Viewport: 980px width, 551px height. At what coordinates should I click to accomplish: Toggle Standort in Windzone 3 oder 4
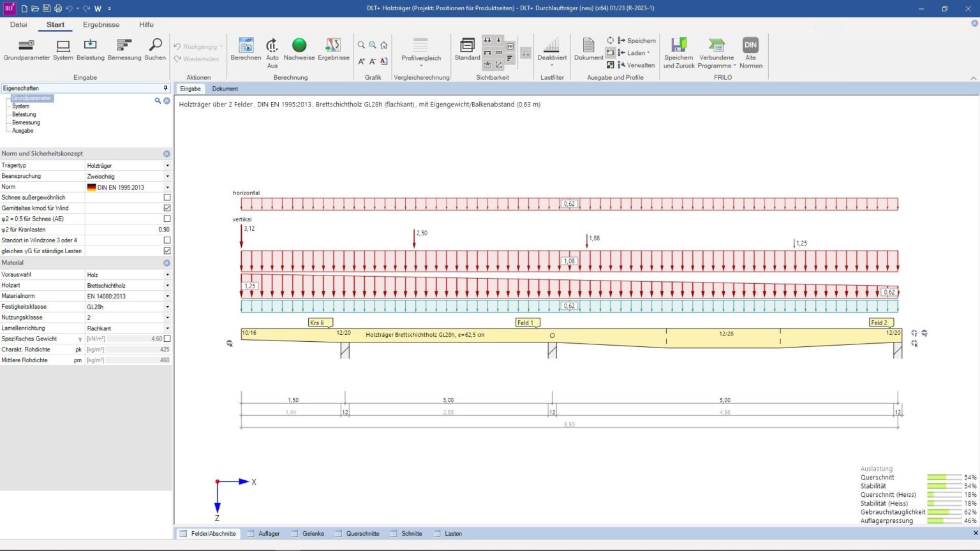(167, 240)
